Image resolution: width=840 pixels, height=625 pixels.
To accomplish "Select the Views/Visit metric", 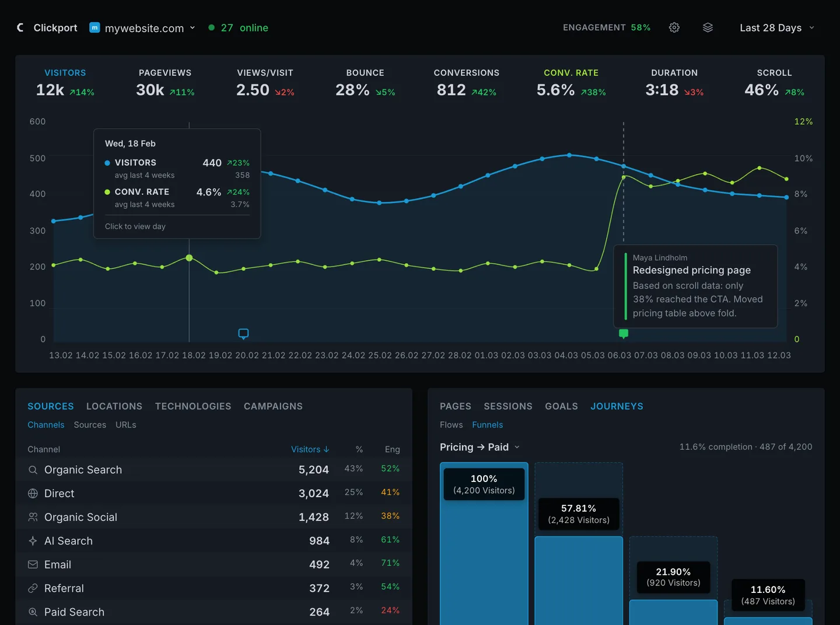I will click(265, 83).
